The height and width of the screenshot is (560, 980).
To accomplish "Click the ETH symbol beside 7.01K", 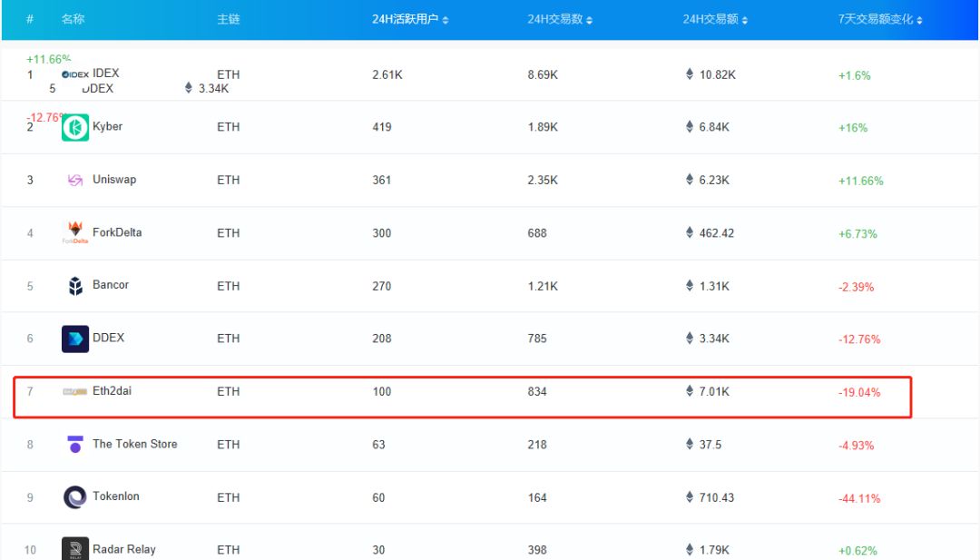I will pyautogui.click(x=690, y=390).
